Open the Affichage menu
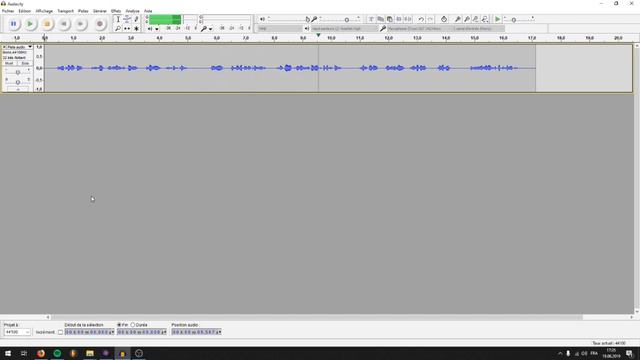The image size is (640, 360). pyautogui.click(x=44, y=11)
